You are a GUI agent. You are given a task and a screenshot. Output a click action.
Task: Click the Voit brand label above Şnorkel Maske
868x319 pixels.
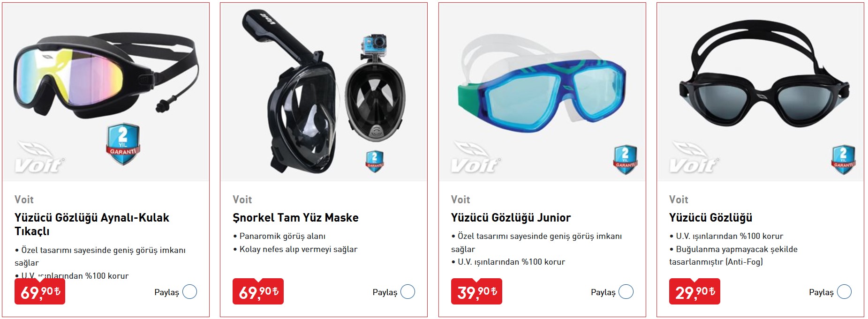(x=242, y=200)
